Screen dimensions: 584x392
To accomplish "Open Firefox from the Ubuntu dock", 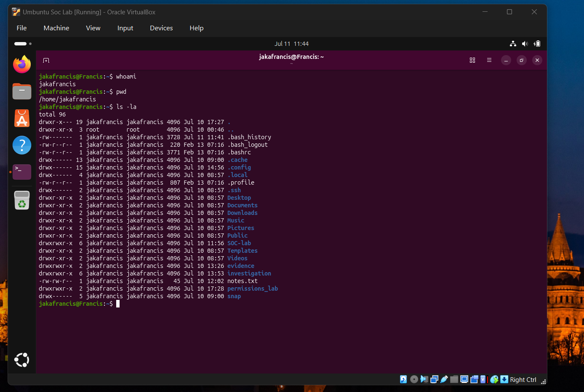I will pyautogui.click(x=22, y=64).
